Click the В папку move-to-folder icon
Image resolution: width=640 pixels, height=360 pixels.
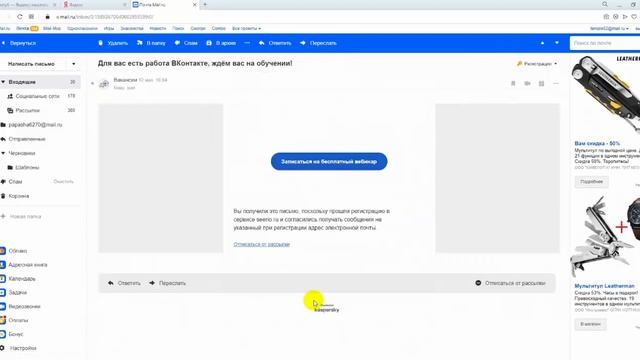(140, 43)
